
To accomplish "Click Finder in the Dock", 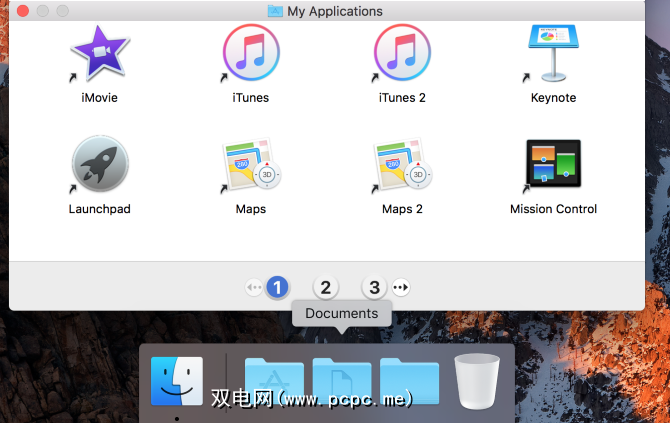I will click(177, 381).
